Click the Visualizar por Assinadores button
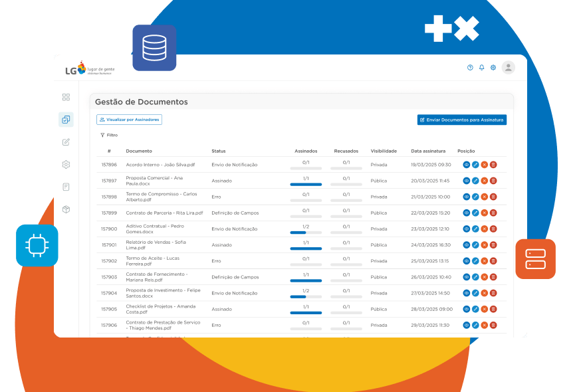Screen dimensions: 581x392 pyautogui.click(x=129, y=120)
